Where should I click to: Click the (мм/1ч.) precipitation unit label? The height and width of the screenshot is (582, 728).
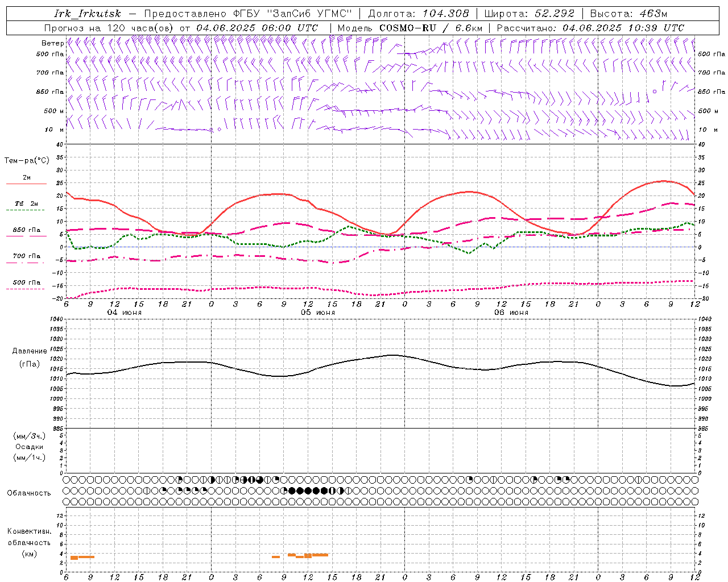29,458
